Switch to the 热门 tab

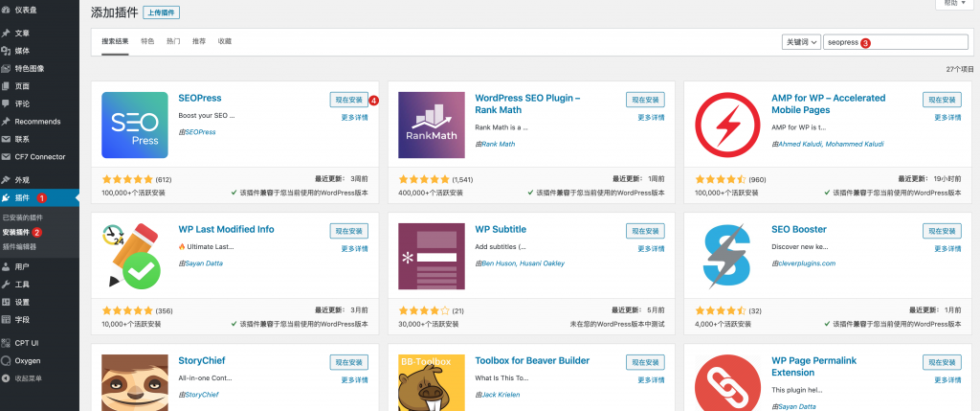173,42
